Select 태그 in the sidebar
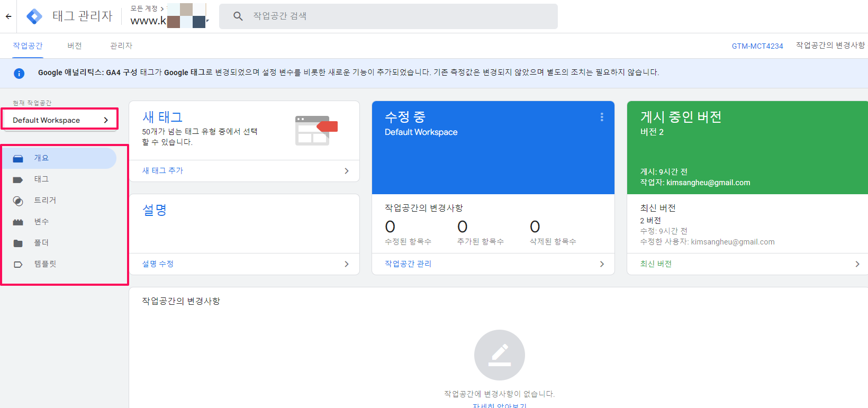Image resolution: width=868 pixels, height=408 pixels. (x=59, y=179)
